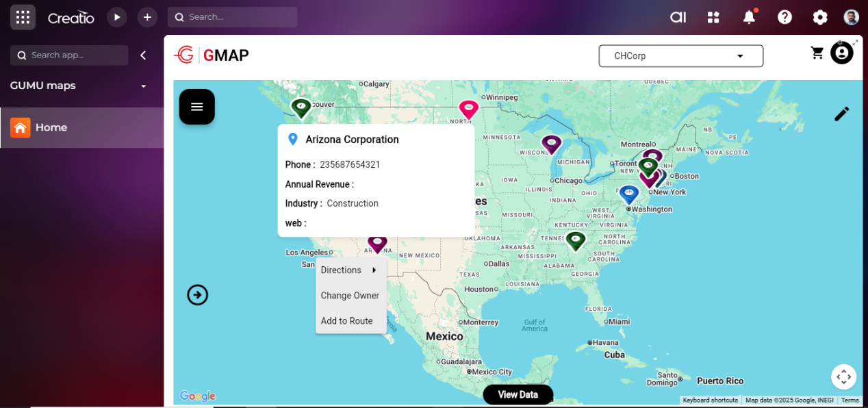Choose Add to Route in context menu
Viewport: 868px width, 408px height.
coord(351,321)
